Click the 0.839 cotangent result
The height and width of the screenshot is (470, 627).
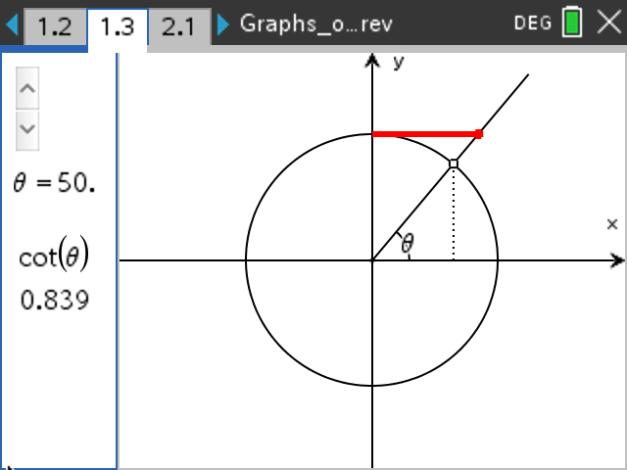[x=54, y=300]
